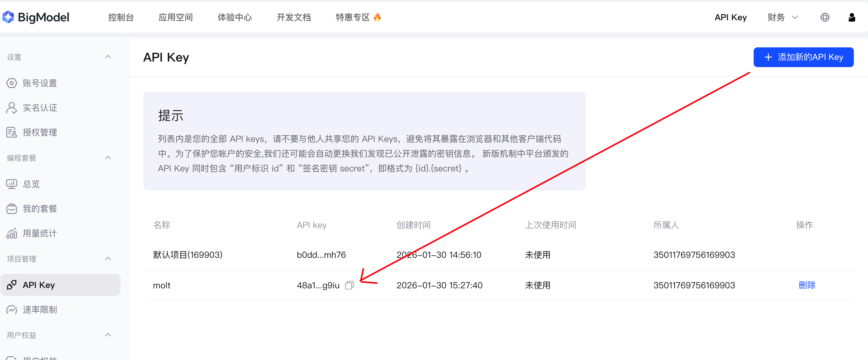Viewport: 868px width, 360px height.
Task: Click the fire icon next to 特惠专区
Action: (377, 17)
